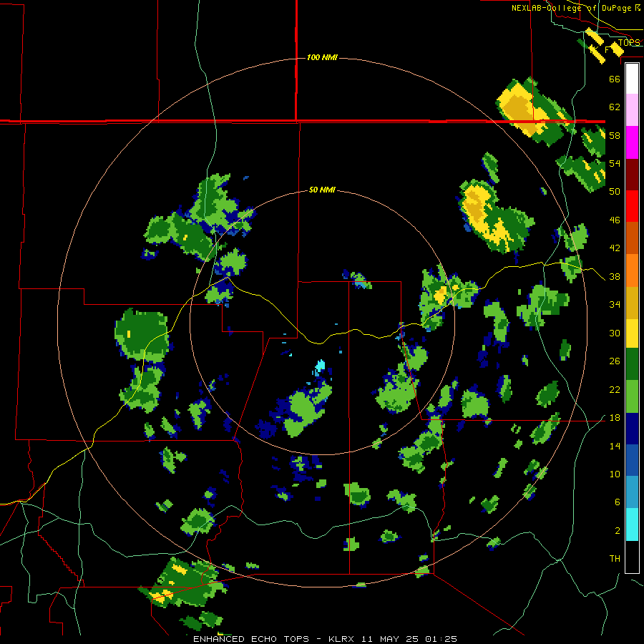Click the legend value '30'

pyautogui.click(x=615, y=333)
